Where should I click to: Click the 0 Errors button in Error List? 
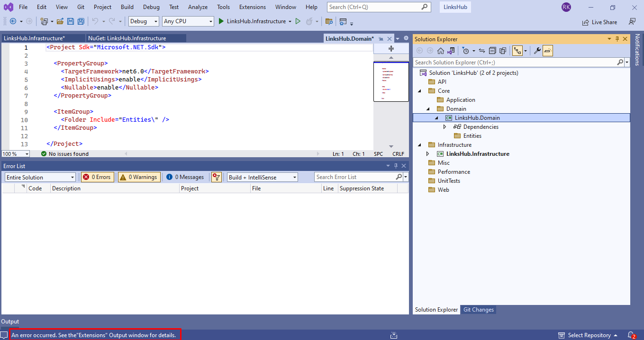click(97, 177)
